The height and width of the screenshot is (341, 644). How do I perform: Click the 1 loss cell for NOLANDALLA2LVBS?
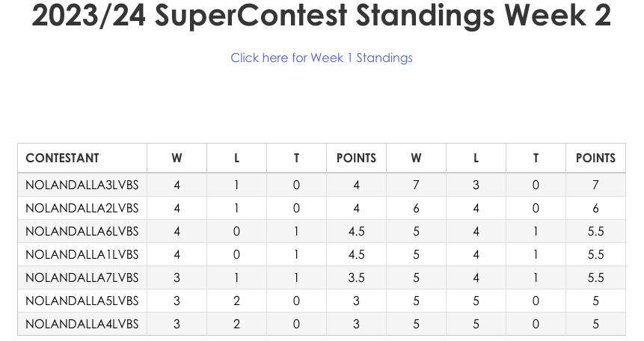click(236, 208)
